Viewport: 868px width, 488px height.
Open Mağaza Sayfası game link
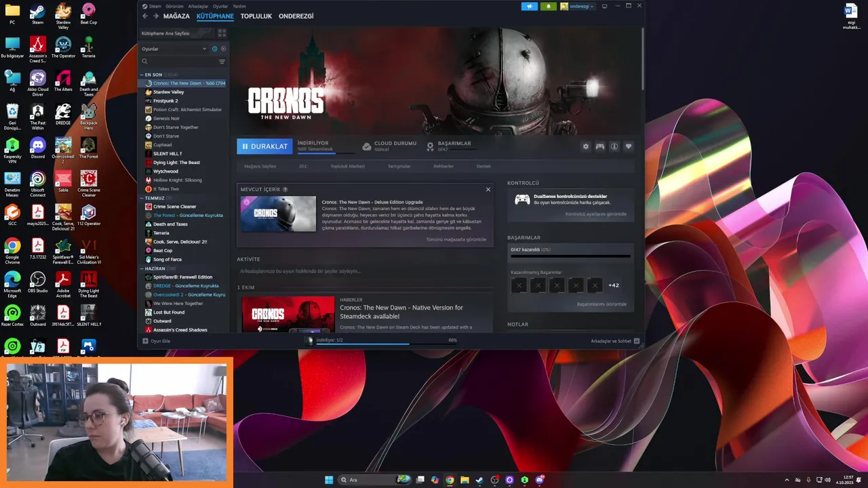pyautogui.click(x=260, y=166)
